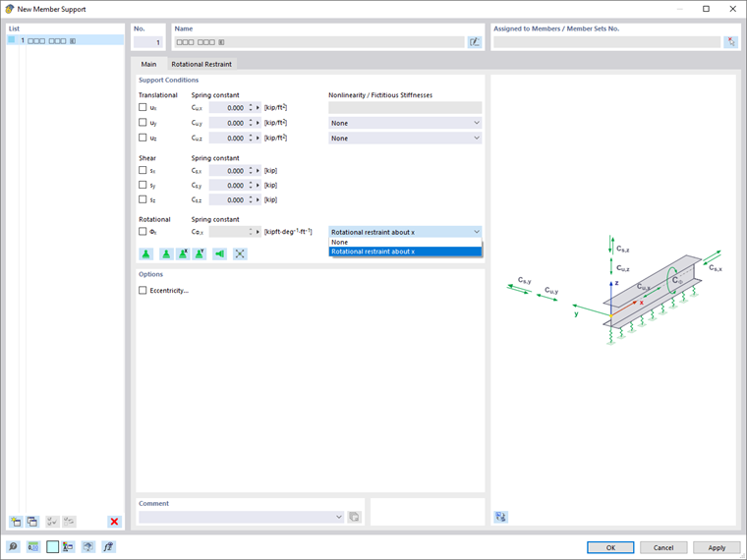The height and width of the screenshot is (560, 747).
Task: Tick the sx shear support checkbox
Action: pos(143,170)
